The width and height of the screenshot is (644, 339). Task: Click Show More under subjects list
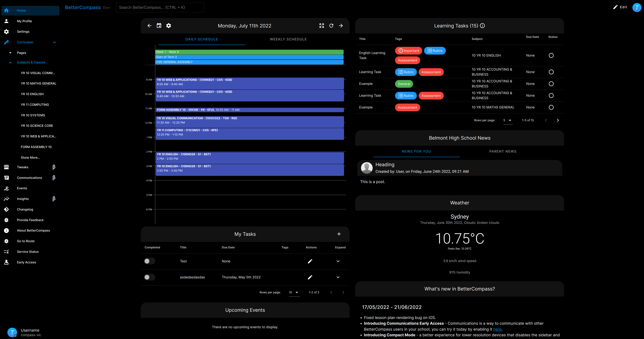(31, 157)
